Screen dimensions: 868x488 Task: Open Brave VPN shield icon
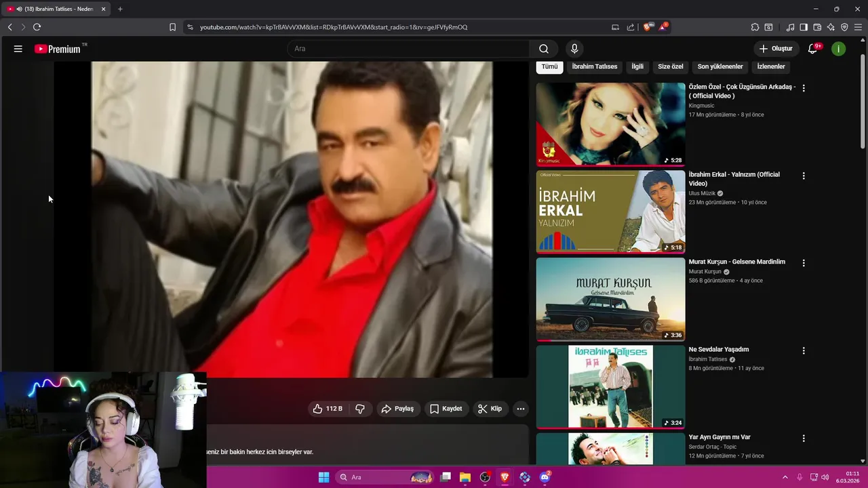click(844, 27)
